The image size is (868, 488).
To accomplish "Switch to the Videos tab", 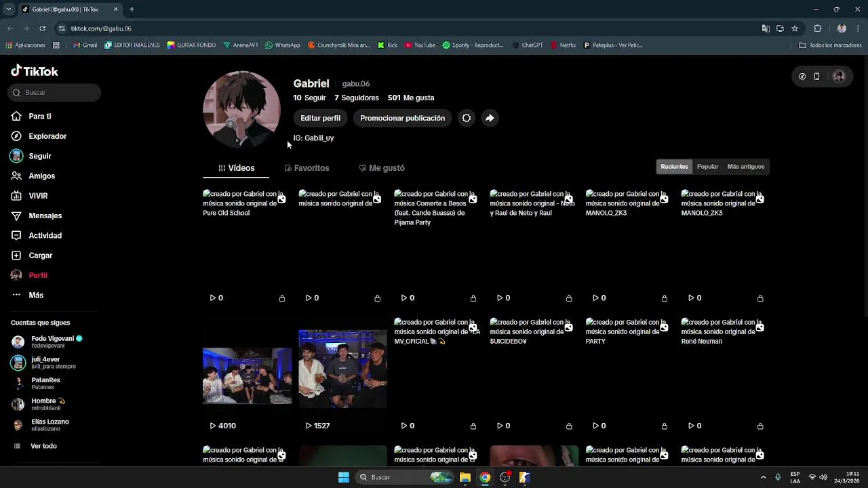I will (236, 168).
